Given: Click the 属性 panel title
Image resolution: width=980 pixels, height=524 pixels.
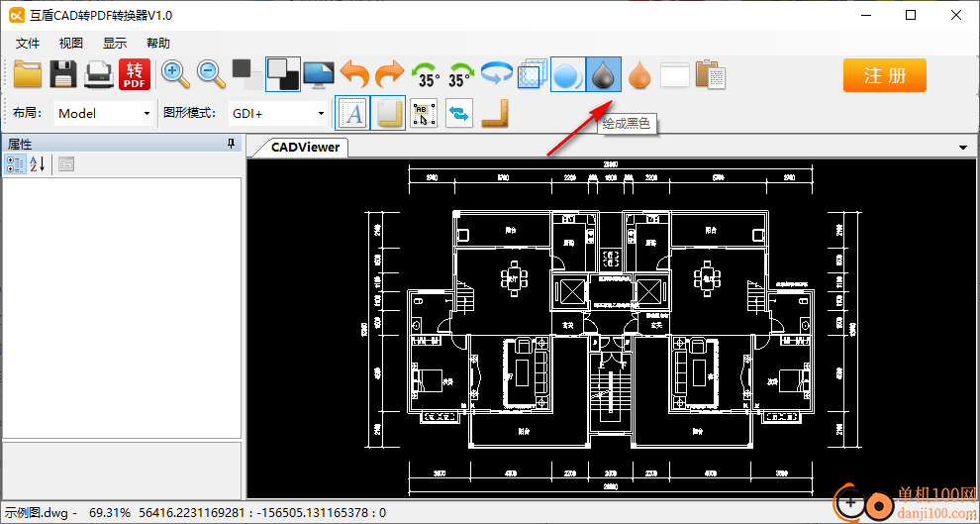Looking at the screenshot, I should 20,144.
